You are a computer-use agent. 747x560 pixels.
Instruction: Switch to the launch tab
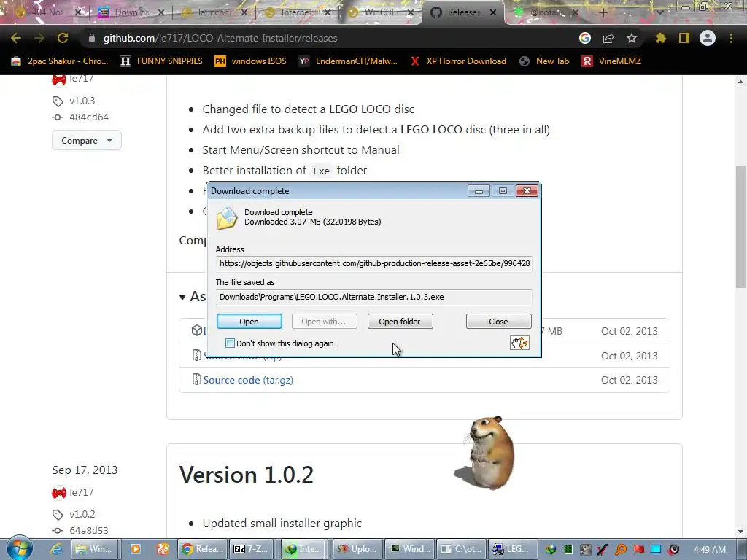[x=214, y=12]
